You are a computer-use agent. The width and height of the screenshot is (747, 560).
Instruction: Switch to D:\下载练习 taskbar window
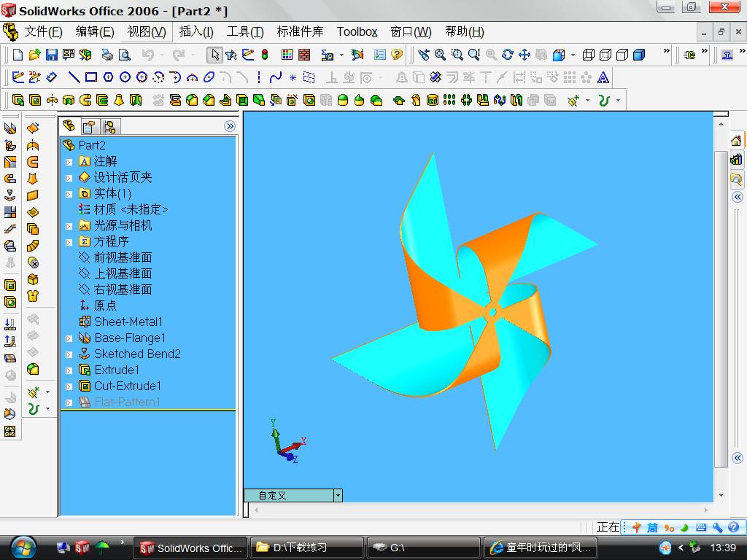[x=307, y=548]
